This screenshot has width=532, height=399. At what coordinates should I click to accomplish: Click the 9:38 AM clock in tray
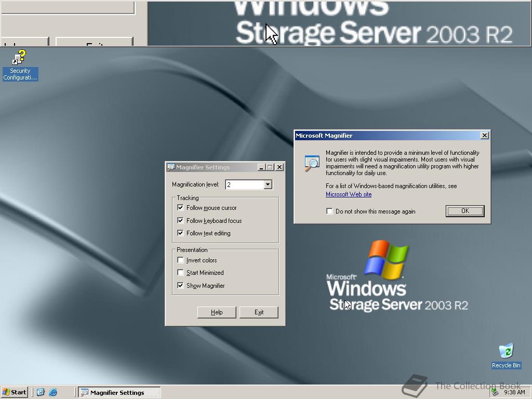(514, 392)
